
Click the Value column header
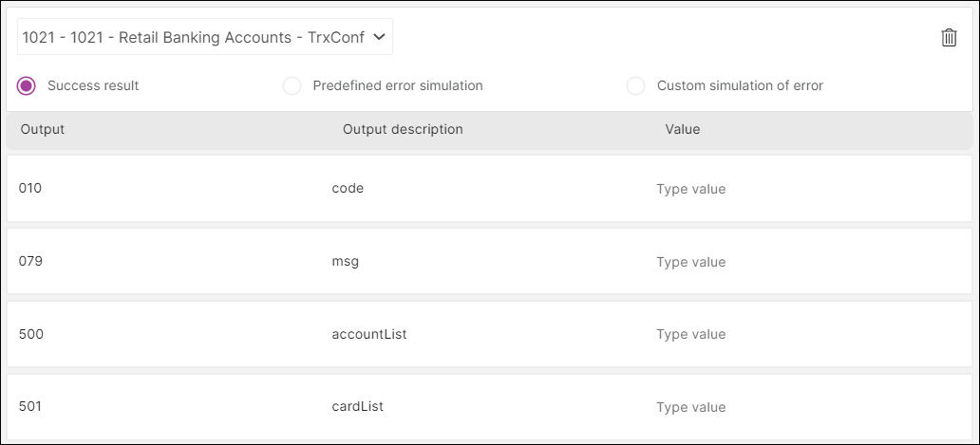(683, 129)
